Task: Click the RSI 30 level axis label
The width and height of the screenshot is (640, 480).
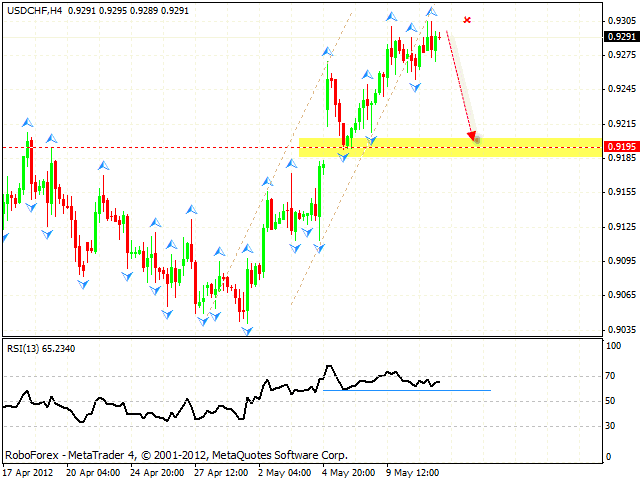Action: pos(609,426)
